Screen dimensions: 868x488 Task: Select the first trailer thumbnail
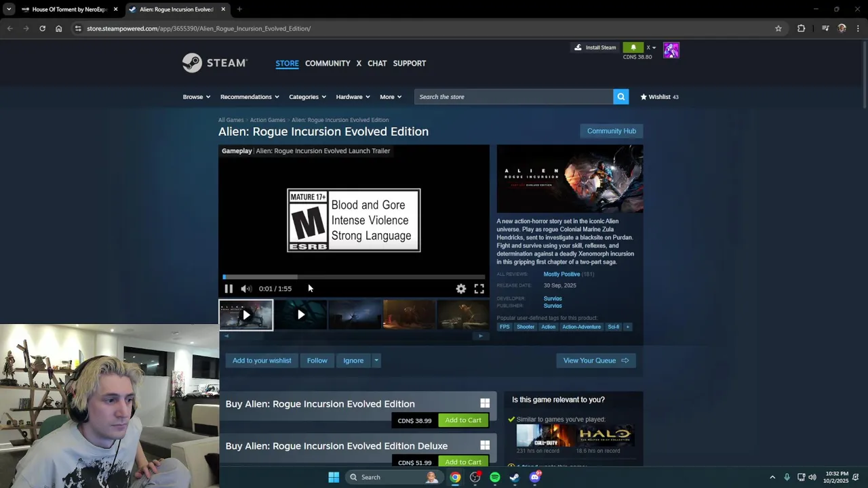[246, 314]
